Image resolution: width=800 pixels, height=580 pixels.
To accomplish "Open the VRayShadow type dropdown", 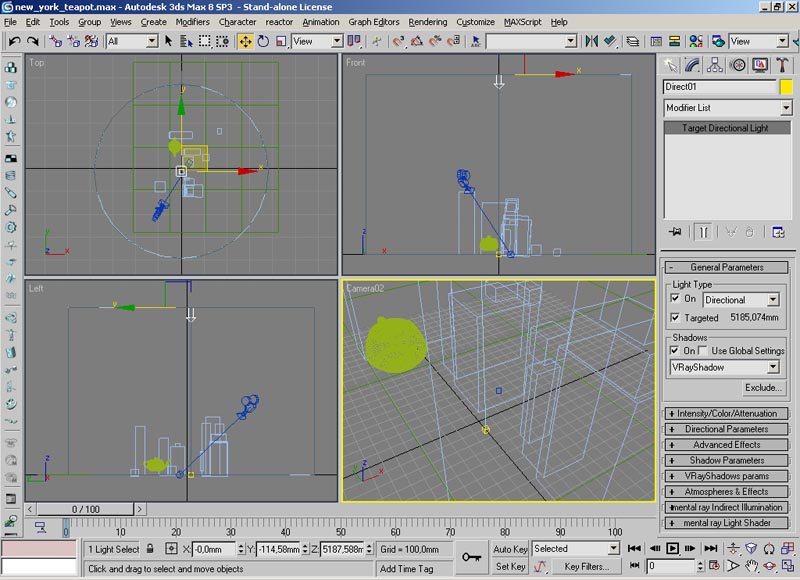I will pyautogui.click(x=773, y=368).
